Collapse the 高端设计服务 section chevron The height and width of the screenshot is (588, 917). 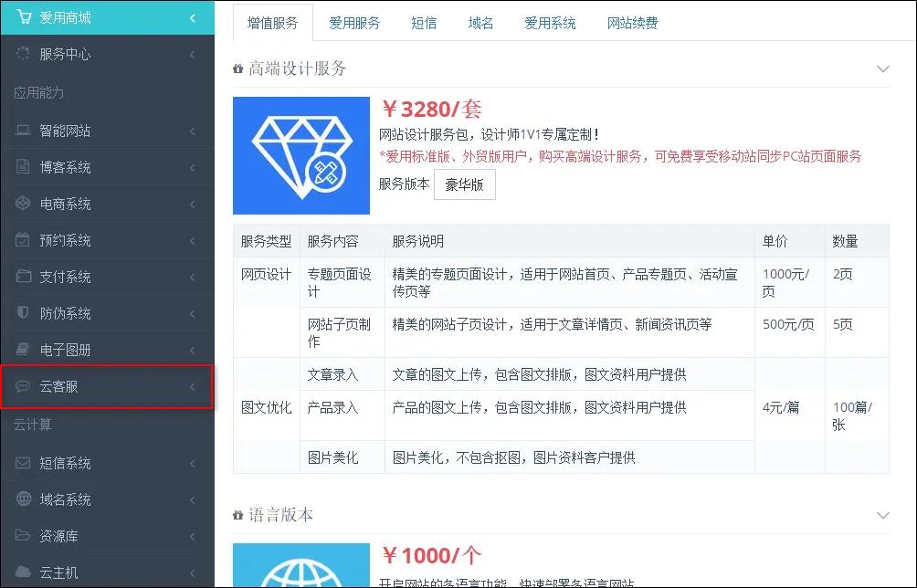[x=881, y=68]
